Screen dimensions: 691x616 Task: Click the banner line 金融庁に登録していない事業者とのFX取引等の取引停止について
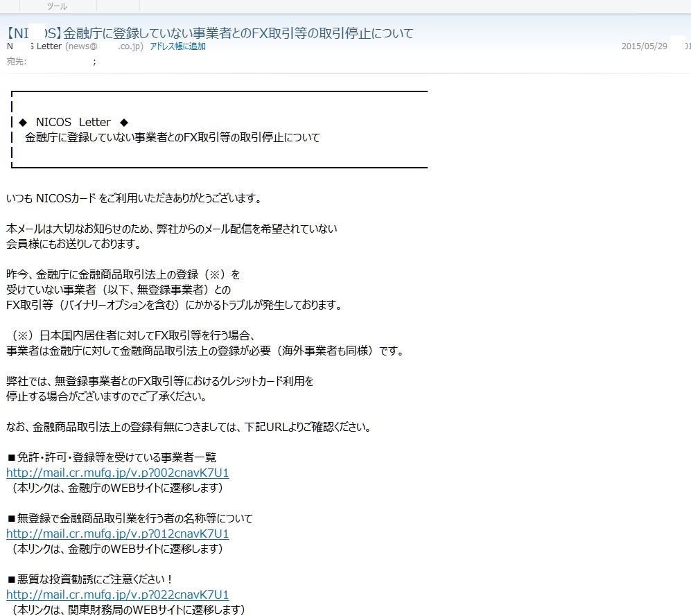(x=173, y=137)
